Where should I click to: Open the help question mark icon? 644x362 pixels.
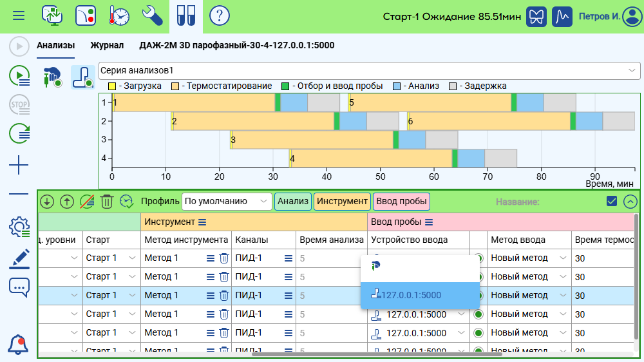tap(220, 15)
